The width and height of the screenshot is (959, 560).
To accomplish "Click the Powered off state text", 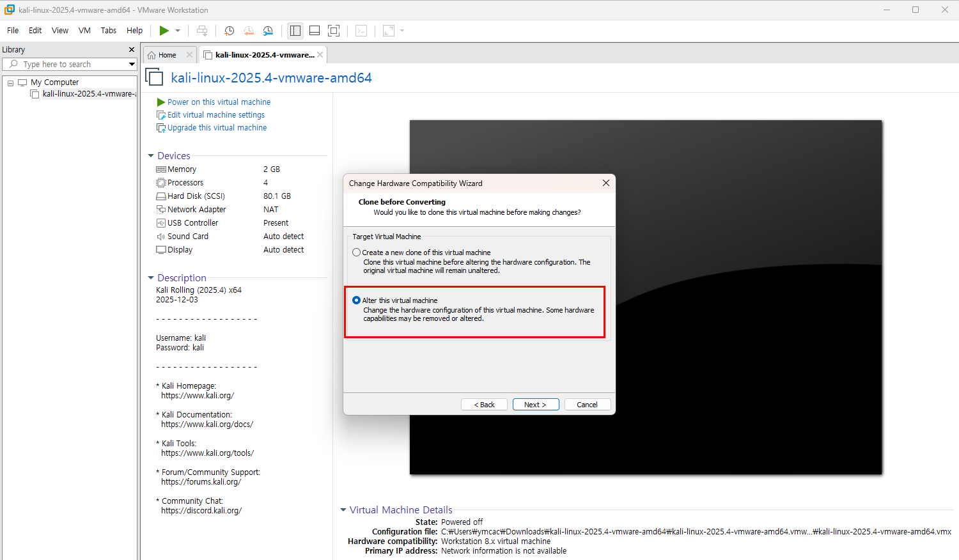I will (x=462, y=522).
